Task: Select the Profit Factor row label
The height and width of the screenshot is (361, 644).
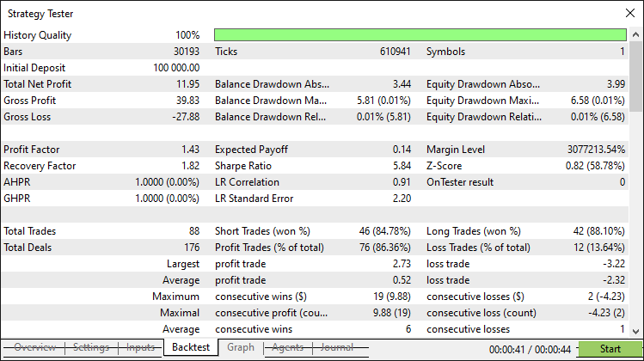Action: (x=31, y=150)
